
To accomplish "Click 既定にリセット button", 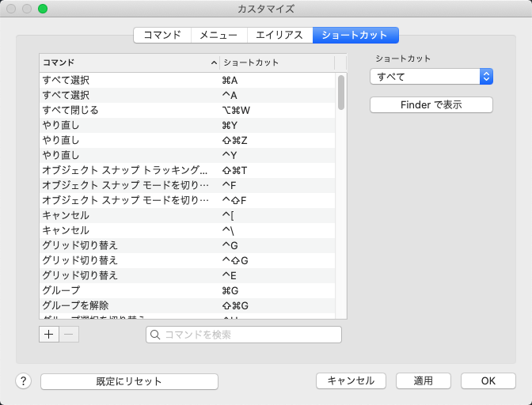I will (x=129, y=381).
